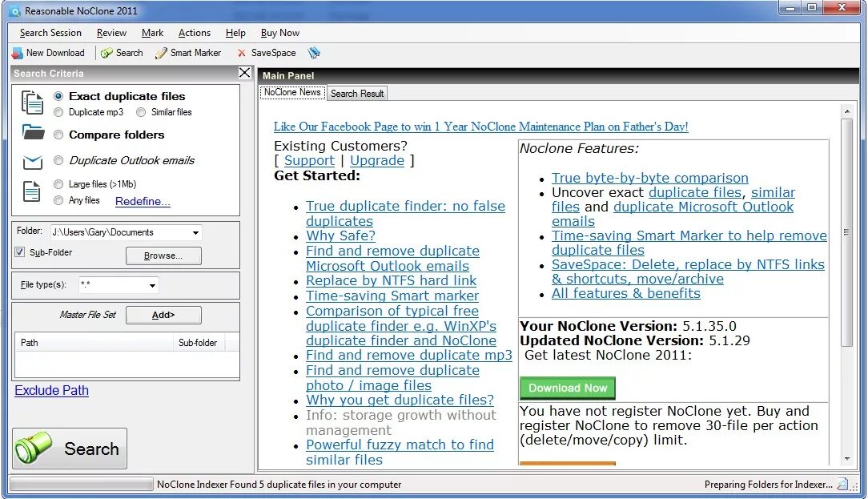
Task: Select Compare folders option
Action: pyautogui.click(x=58, y=135)
